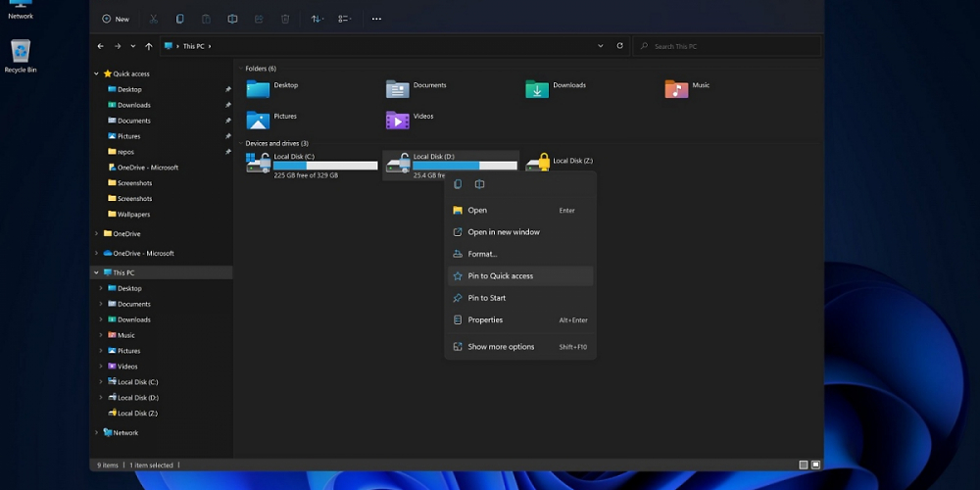
Task: Click the Music folder icon in Folders
Action: tap(676, 89)
